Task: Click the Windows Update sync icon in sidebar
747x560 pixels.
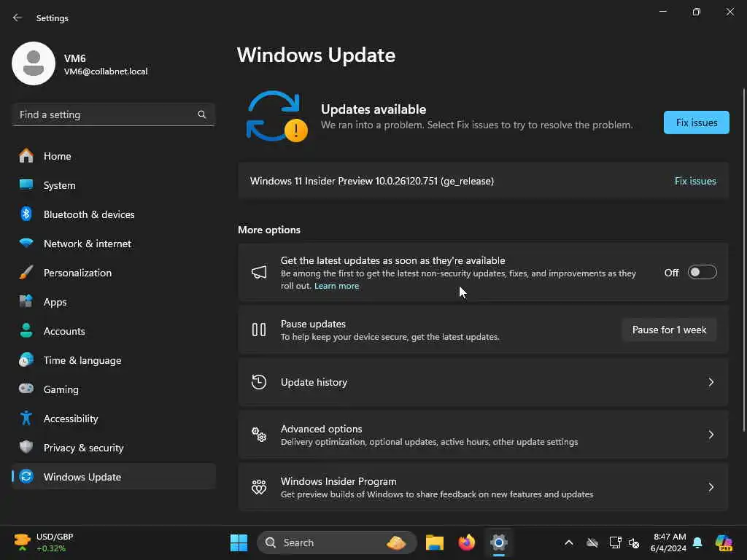Action: click(26, 476)
